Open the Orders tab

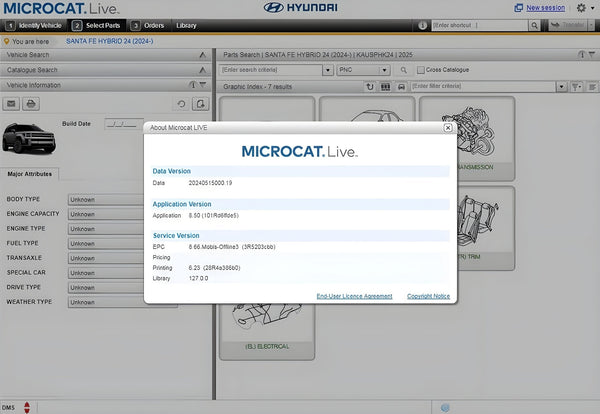click(148, 26)
